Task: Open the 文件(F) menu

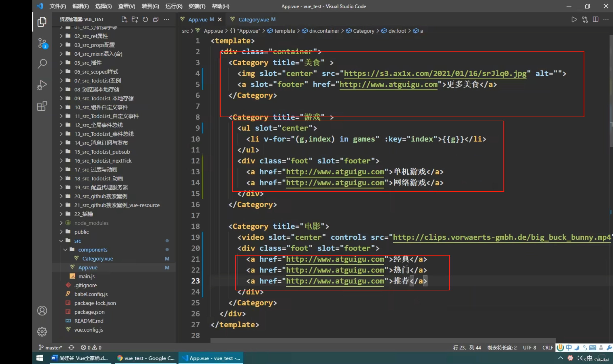Action: coord(58,6)
